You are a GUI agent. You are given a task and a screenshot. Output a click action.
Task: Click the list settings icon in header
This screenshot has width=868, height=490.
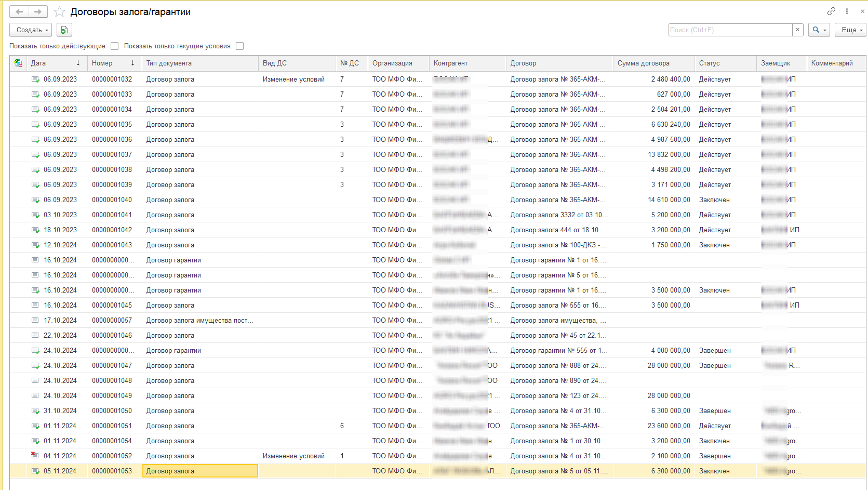[18, 63]
